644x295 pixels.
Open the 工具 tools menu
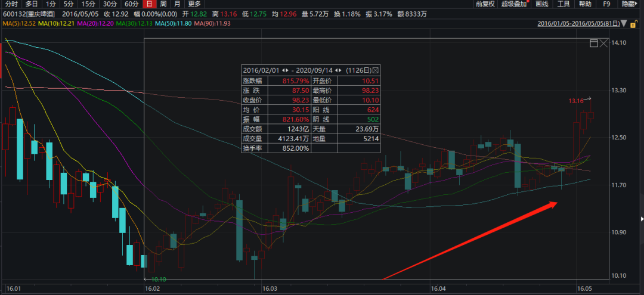coord(563,4)
